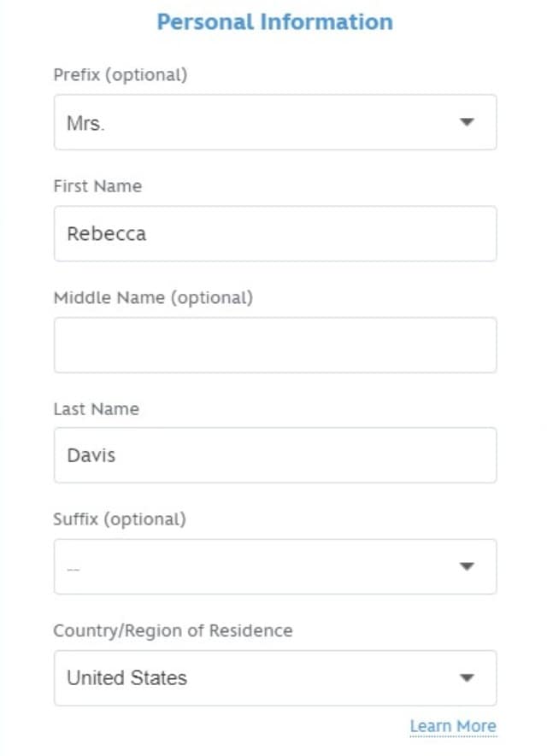Click the "United States" selected value text
The width and height of the screenshot is (547, 756).
click(x=126, y=678)
